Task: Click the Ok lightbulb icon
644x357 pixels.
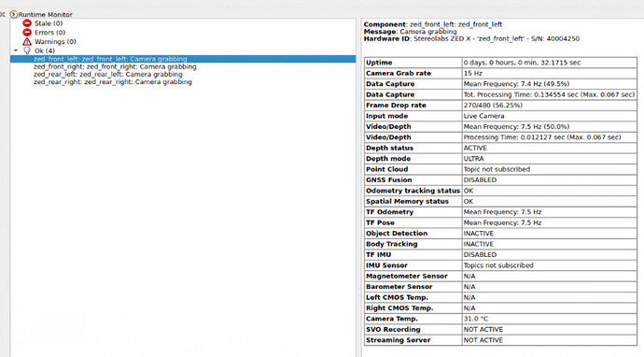Action: [27, 50]
